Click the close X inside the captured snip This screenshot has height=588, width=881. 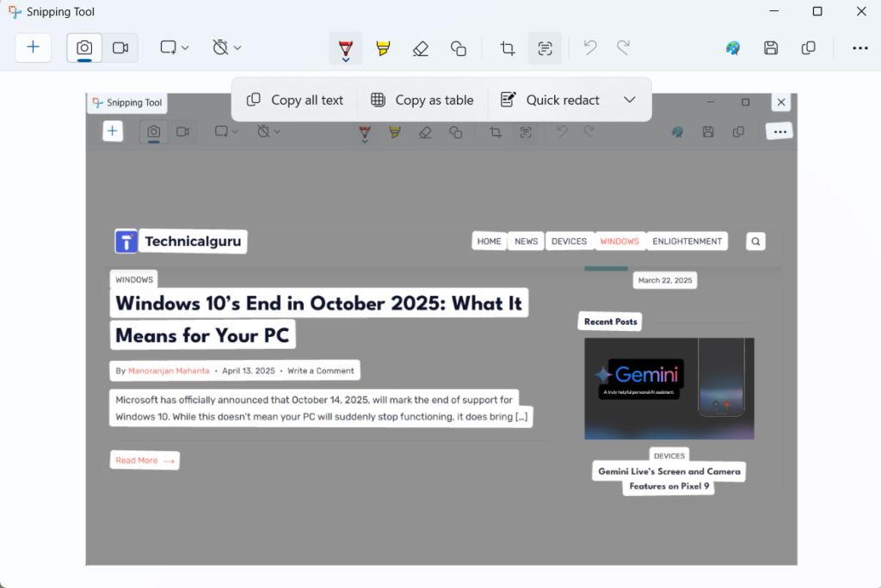(781, 102)
